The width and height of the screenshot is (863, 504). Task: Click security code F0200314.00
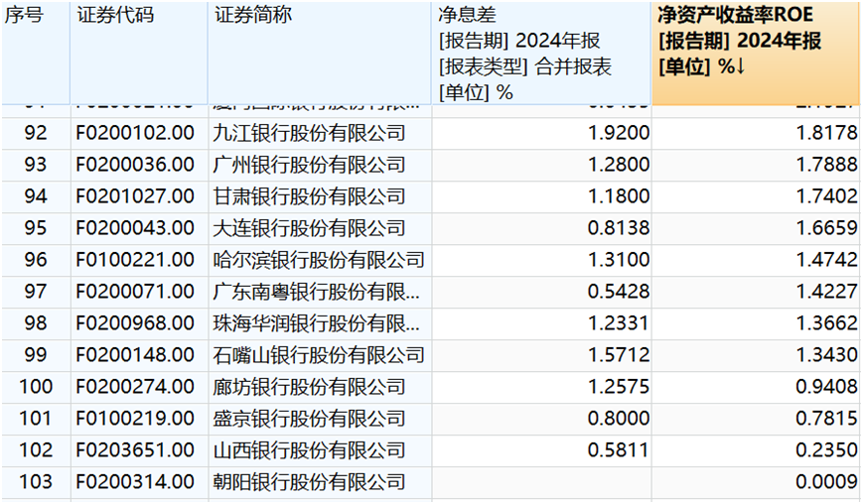135,482
